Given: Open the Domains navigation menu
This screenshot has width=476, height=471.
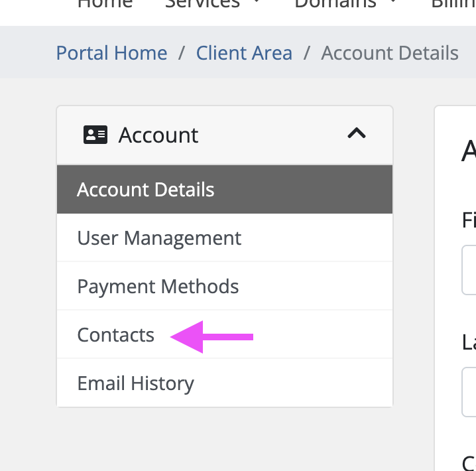Looking at the screenshot, I should point(335,3).
